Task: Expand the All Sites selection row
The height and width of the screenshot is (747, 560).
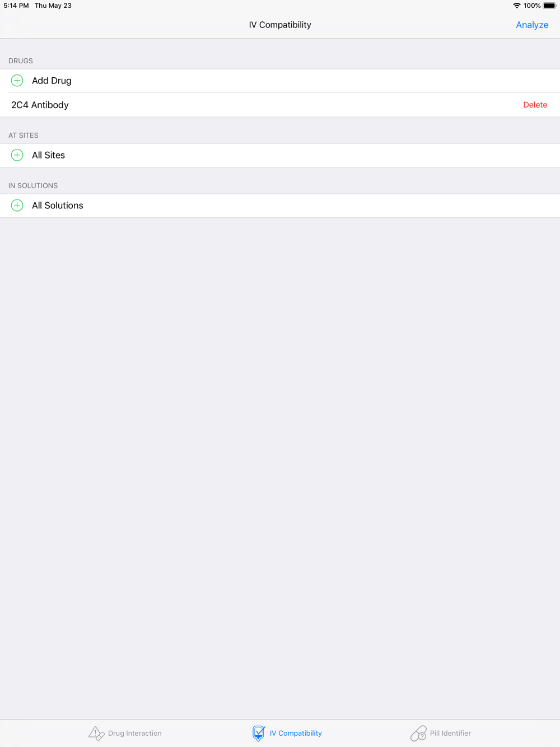Action: click(280, 155)
